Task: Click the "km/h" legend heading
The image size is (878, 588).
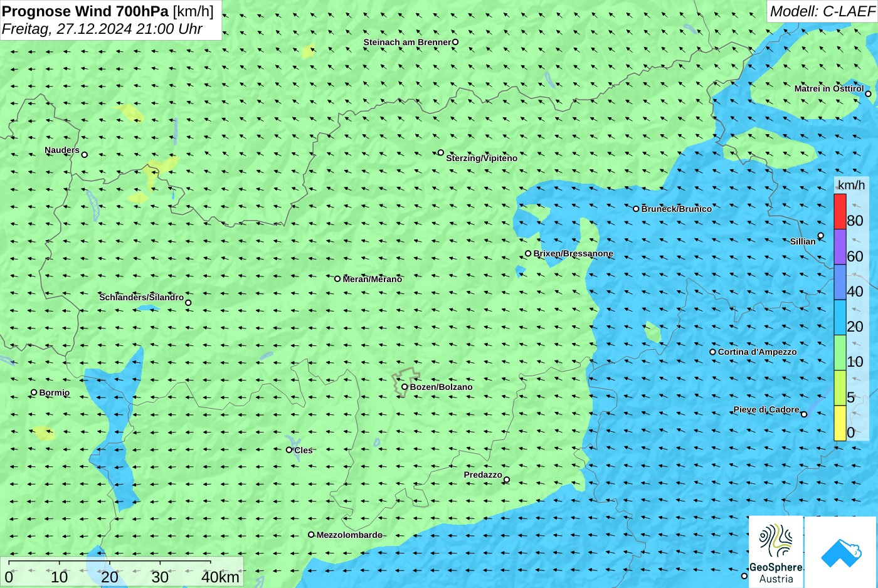Action: (x=851, y=185)
